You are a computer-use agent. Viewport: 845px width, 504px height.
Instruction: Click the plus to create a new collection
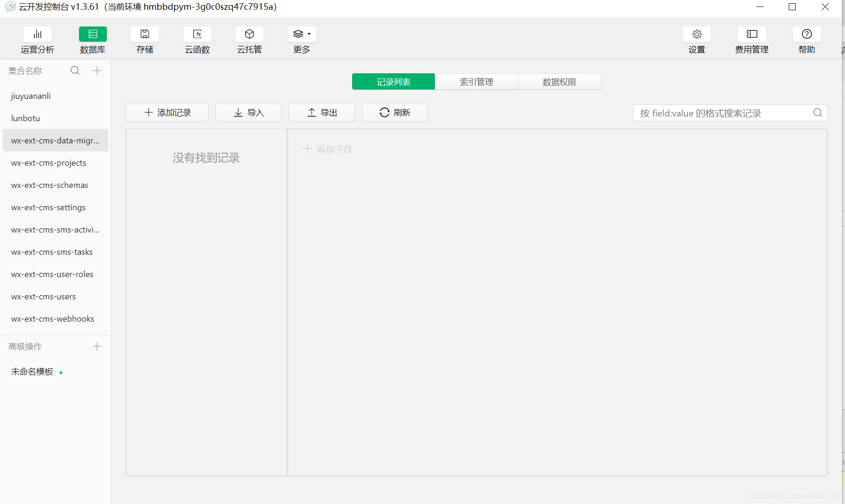(x=97, y=71)
